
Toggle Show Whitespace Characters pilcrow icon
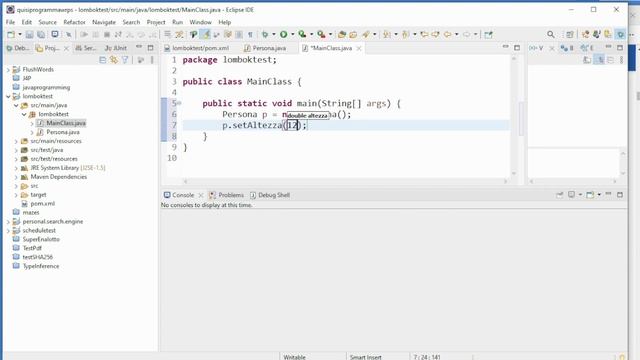(x=250, y=35)
